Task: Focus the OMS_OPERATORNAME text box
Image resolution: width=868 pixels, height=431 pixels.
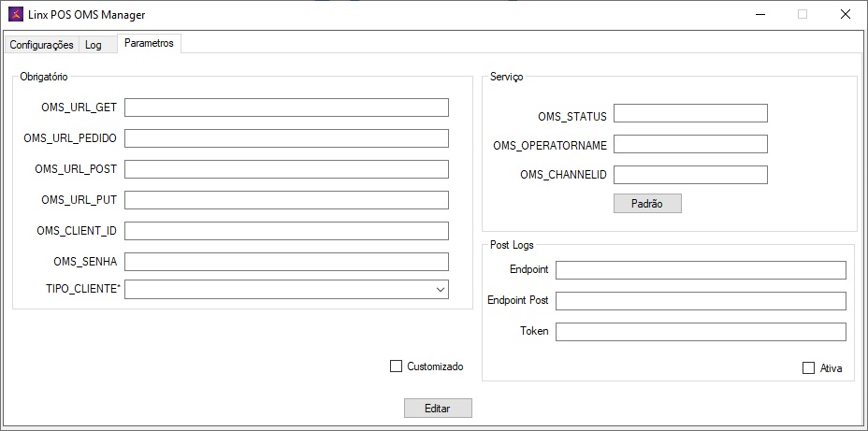Action: [690, 144]
